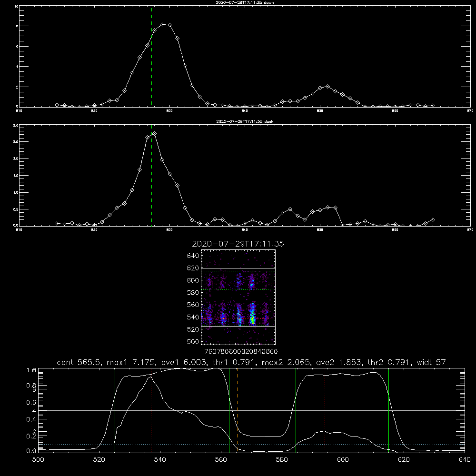This screenshot has width=476, height=476.
Task: Select the '540' label on bottom plot x-axis
Action: 160,460
